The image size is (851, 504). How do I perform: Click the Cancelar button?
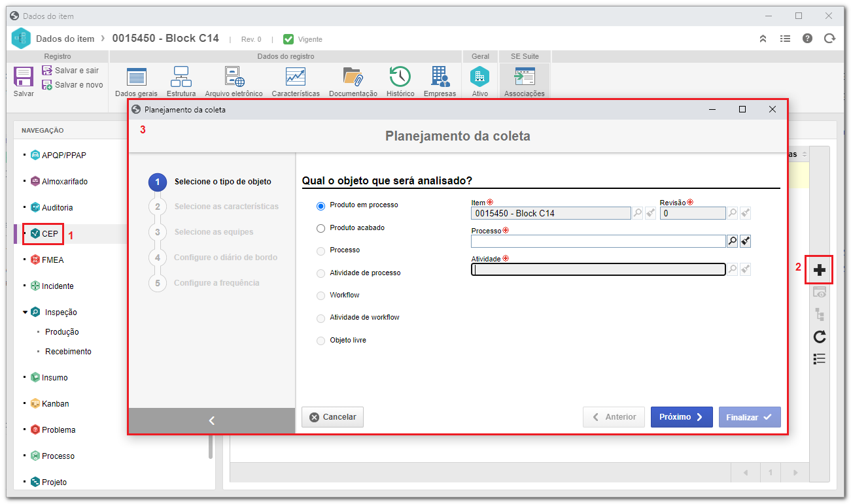tap(332, 417)
